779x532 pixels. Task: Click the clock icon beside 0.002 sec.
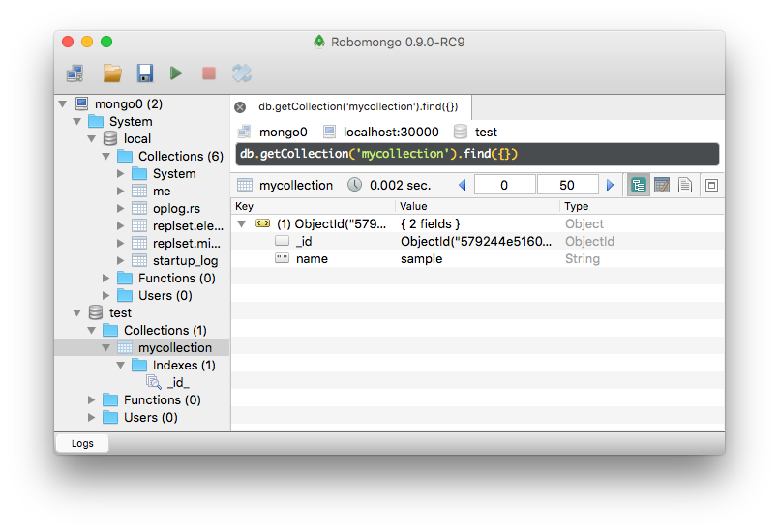point(354,185)
